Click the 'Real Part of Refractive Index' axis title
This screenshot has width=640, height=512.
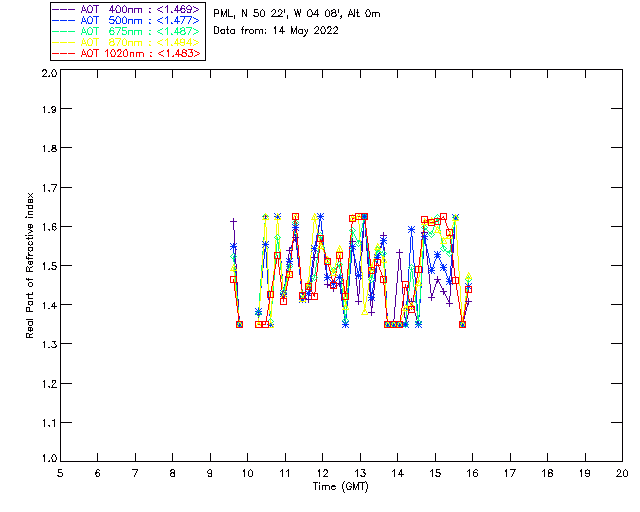click(x=30, y=265)
